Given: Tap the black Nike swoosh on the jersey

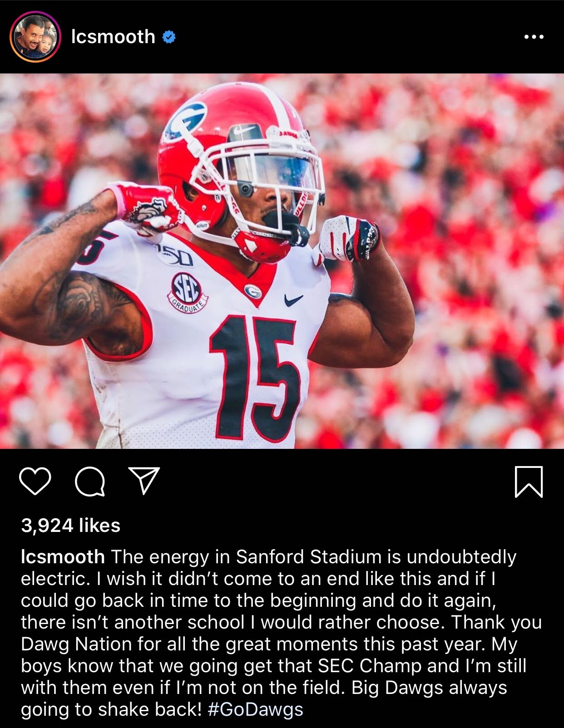Looking at the screenshot, I should pos(294,299).
